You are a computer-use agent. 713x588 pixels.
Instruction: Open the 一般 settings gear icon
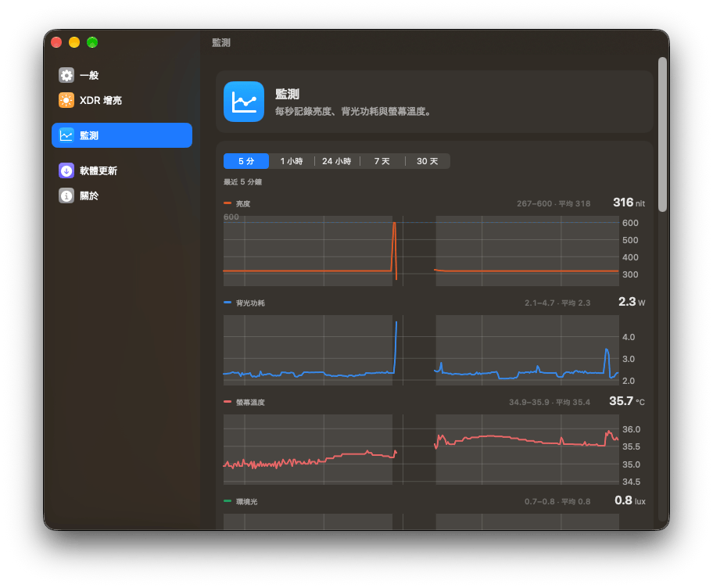click(66, 75)
